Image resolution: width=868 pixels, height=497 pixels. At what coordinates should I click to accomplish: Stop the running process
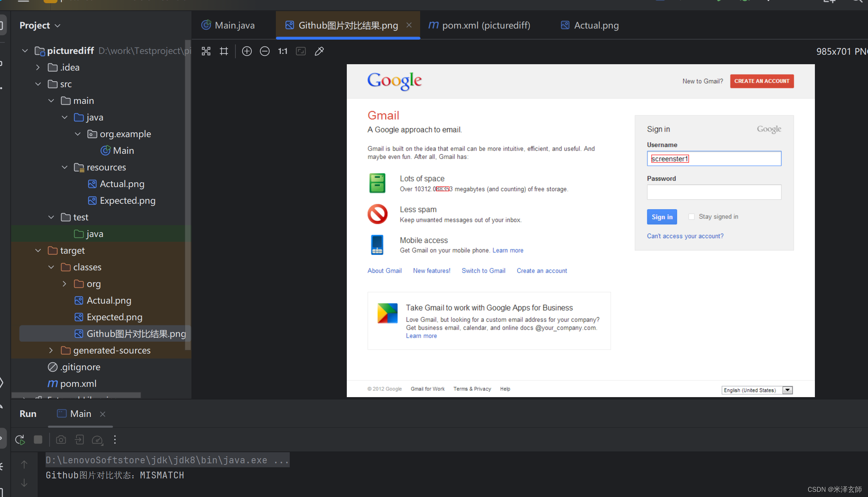(x=38, y=440)
